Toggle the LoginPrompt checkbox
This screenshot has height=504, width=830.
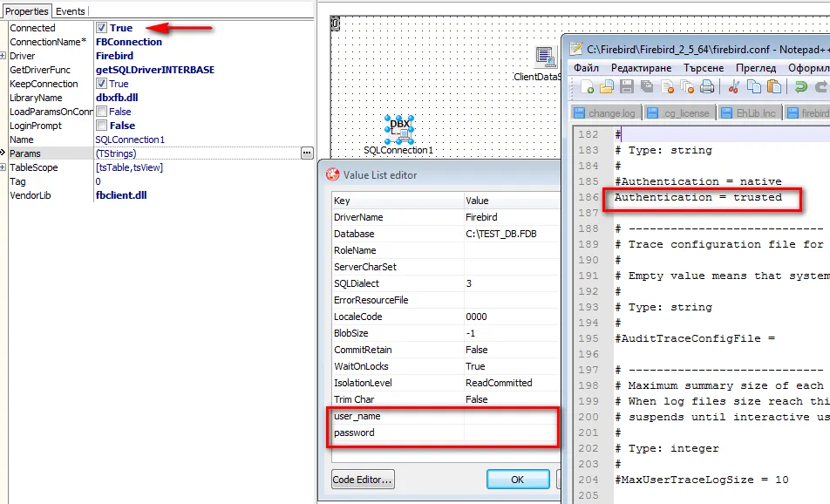click(x=101, y=126)
